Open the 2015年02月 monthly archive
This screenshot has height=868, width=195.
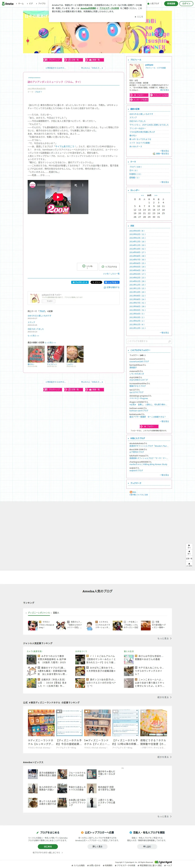pos(137,234)
